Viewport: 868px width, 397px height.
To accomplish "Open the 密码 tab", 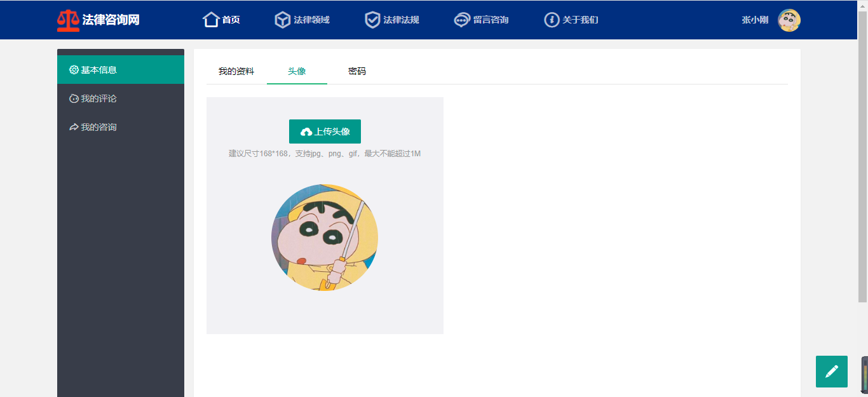I will (x=357, y=71).
